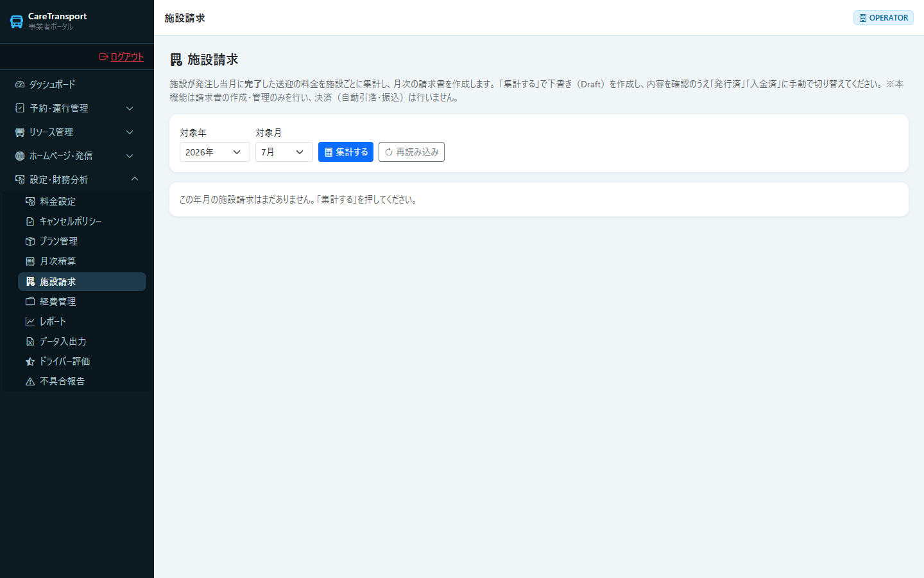The width and height of the screenshot is (924, 578).
Task: Expand ホームページ・発信 menu section
Action: click(x=77, y=155)
